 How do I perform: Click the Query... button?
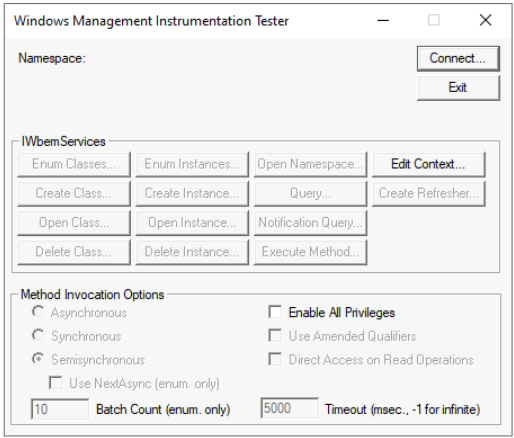(x=310, y=193)
